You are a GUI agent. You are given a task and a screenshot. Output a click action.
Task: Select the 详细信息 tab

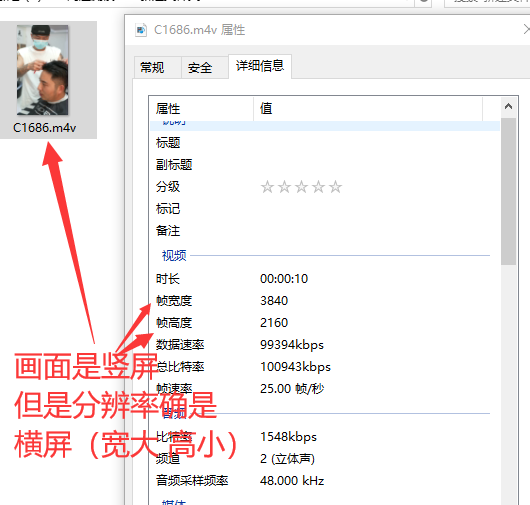260,66
